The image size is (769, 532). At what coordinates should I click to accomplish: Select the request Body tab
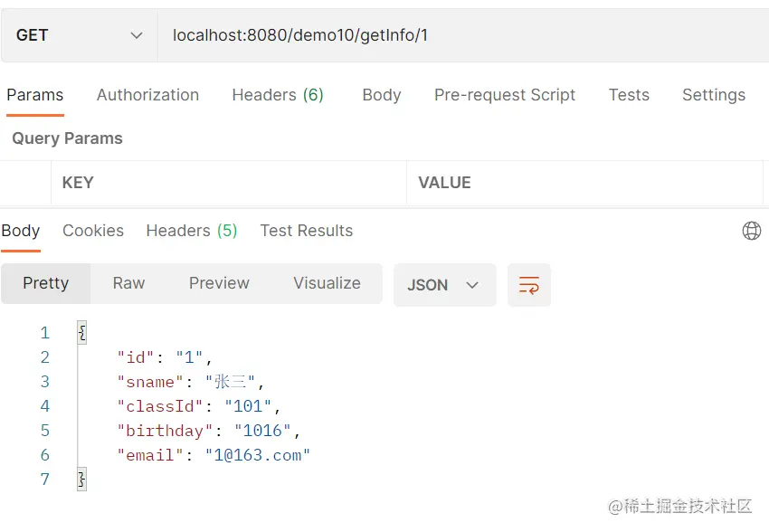[x=381, y=95]
